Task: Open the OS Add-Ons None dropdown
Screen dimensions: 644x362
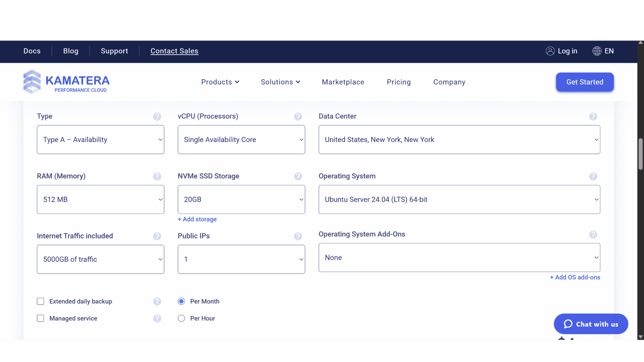Action: [x=459, y=257]
